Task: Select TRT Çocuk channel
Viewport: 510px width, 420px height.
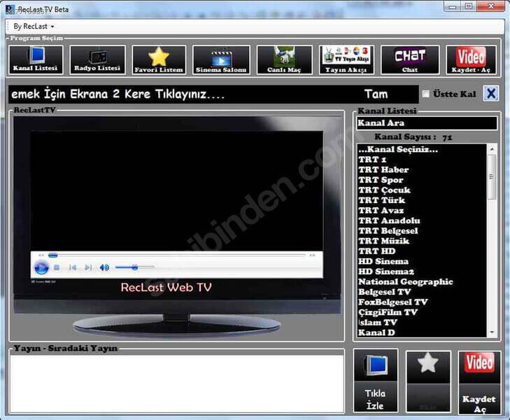Action: coord(422,190)
